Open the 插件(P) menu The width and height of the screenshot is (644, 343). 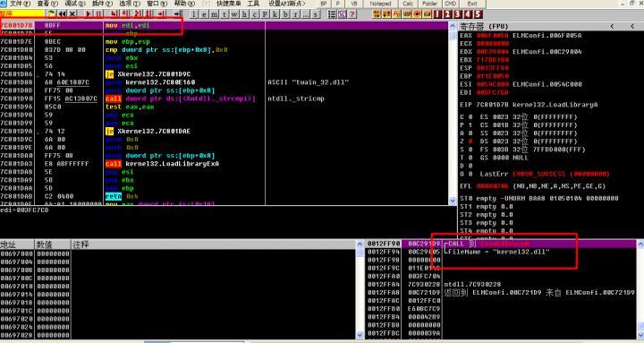[x=102, y=4]
